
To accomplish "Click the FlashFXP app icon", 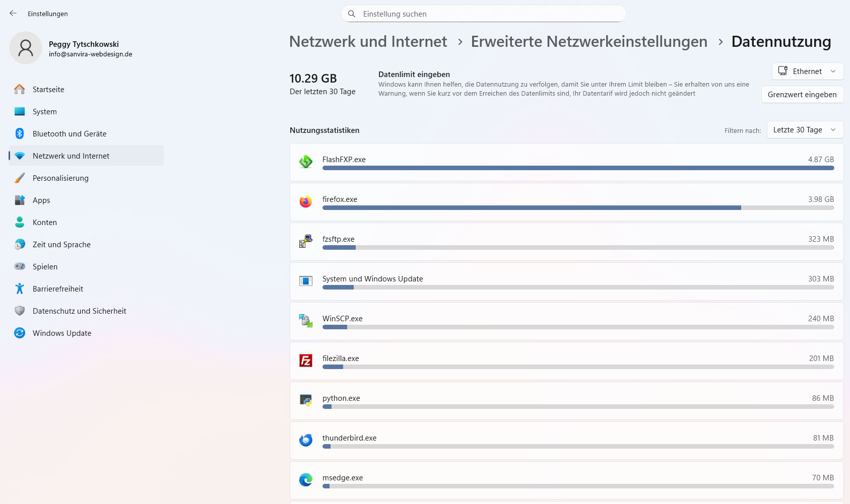I will coord(306,162).
